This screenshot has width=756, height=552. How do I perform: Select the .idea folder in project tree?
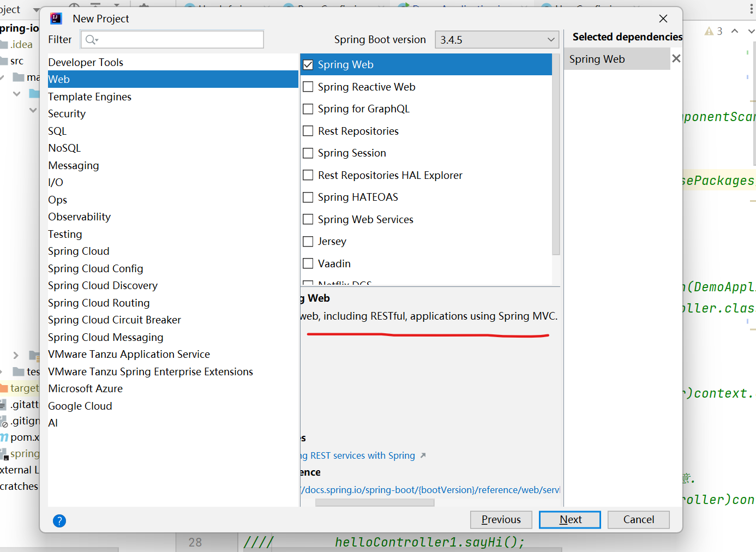pyautogui.click(x=20, y=44)
